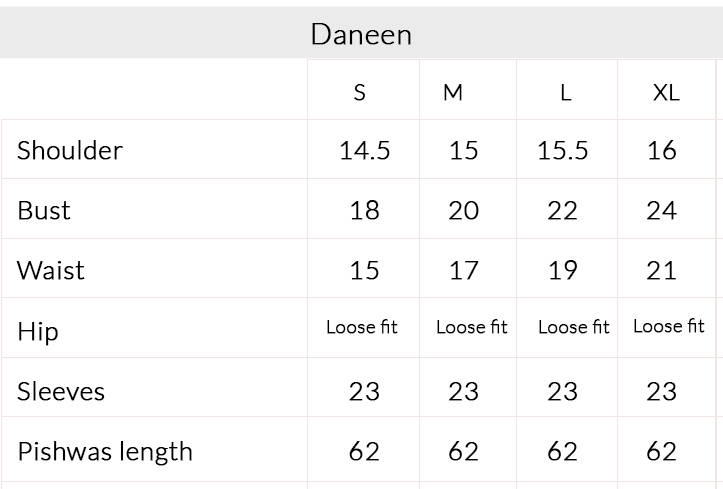Screen dimensions: 723x489
Task: Click the Pishwas length row label
Action: click(x=105, y=452)
